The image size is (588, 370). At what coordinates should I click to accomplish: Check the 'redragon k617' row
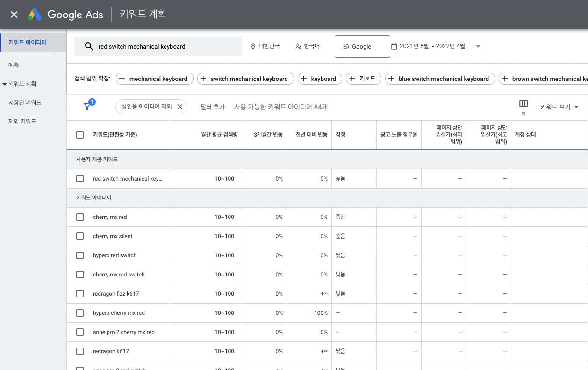[x=80, y=351]
